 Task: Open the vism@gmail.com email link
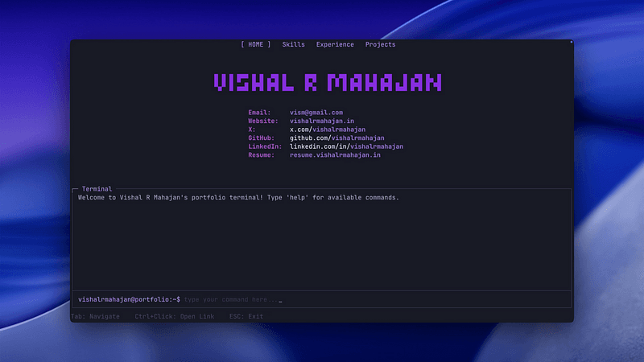tap(316, 113)
